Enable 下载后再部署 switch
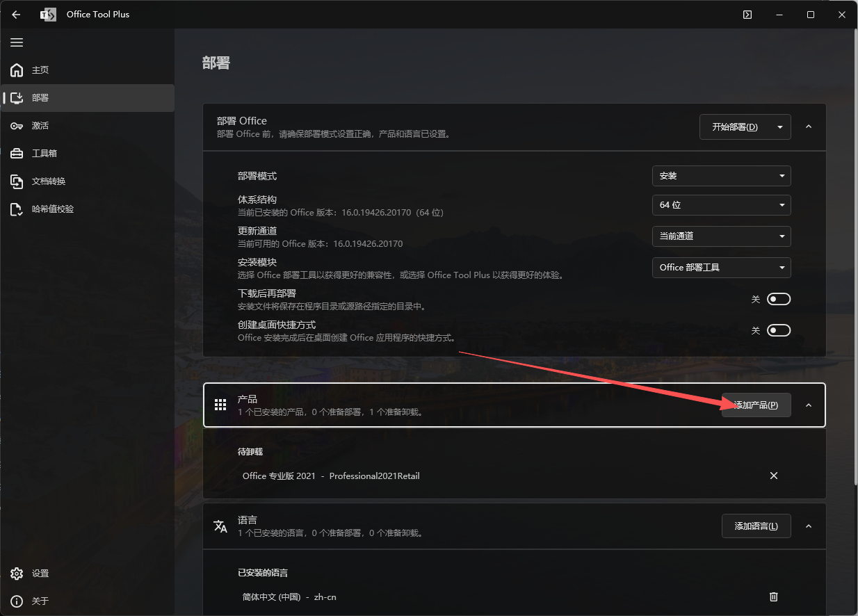The width and height of the screenshot is (858, 616). [x=778, y=298]
